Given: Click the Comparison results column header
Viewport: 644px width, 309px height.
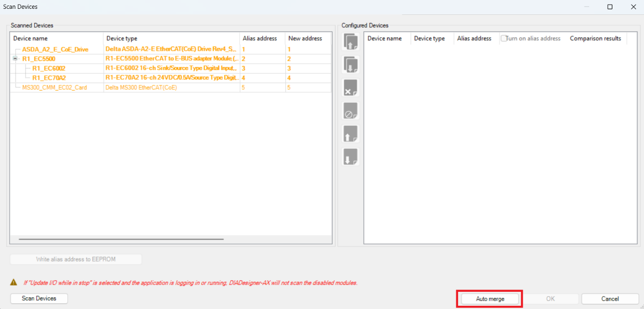Looking at the screenshot, I should coord(595,39).
